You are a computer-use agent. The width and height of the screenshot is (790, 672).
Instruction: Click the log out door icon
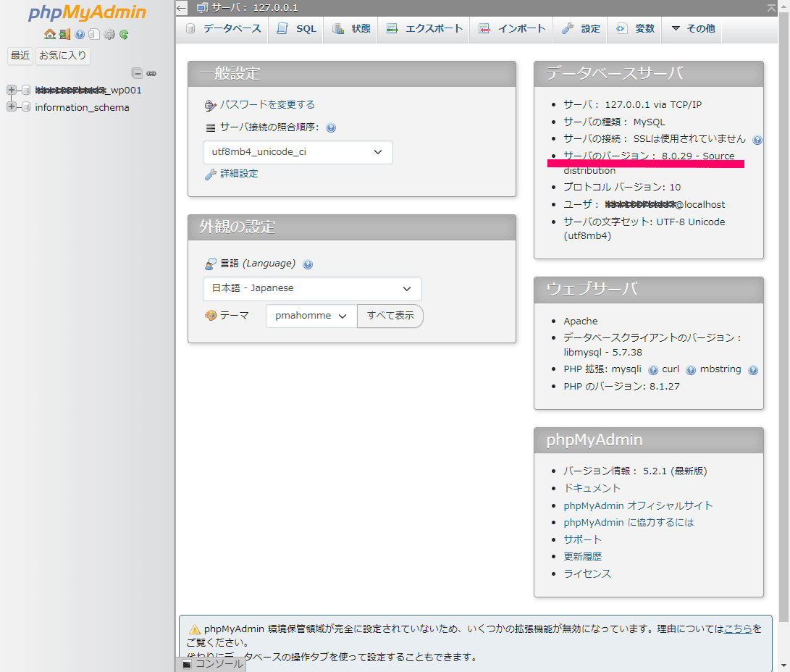[x=64, y=34]
